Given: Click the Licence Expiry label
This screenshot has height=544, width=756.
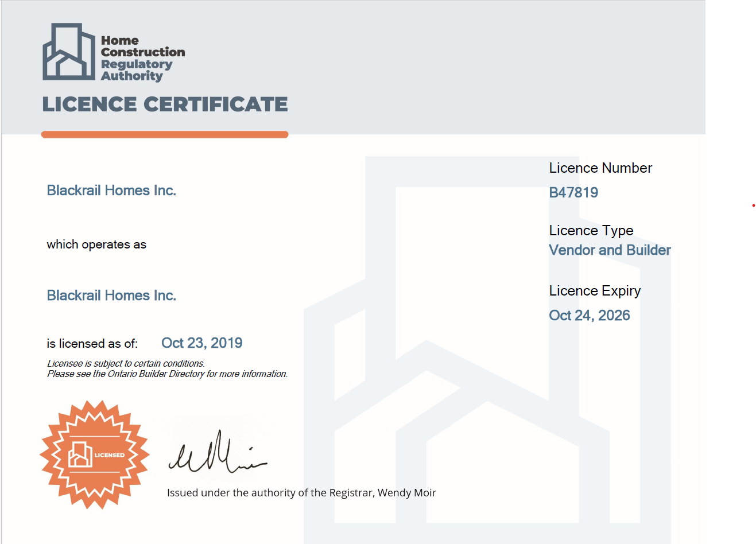Looking at the screenshot, I should tap(595, 291).
